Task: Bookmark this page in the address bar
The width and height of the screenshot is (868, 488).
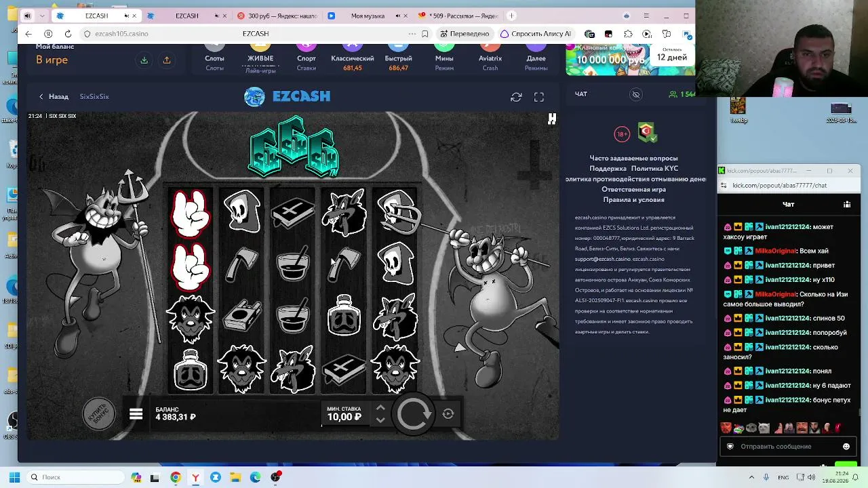Action: [x=425, y=33]
